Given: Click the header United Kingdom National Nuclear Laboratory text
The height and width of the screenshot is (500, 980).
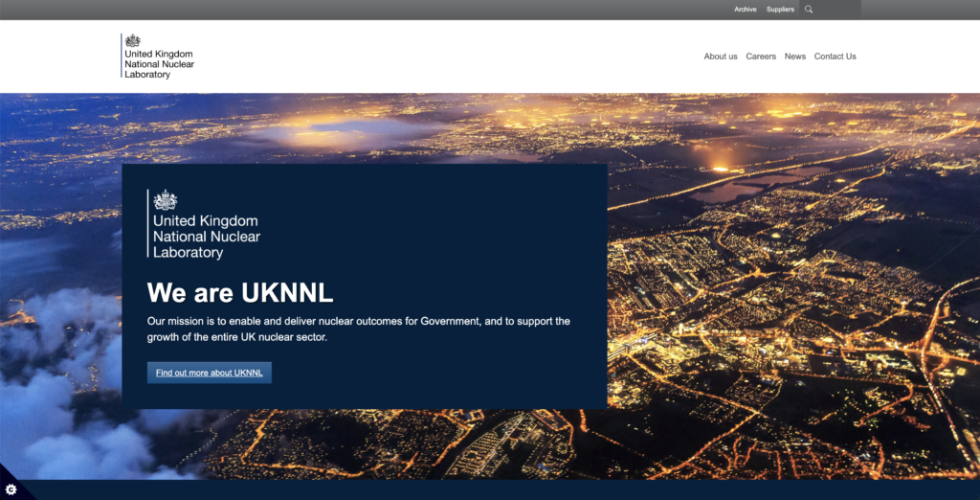Looking at the screenshot, I should click(159, 64).
